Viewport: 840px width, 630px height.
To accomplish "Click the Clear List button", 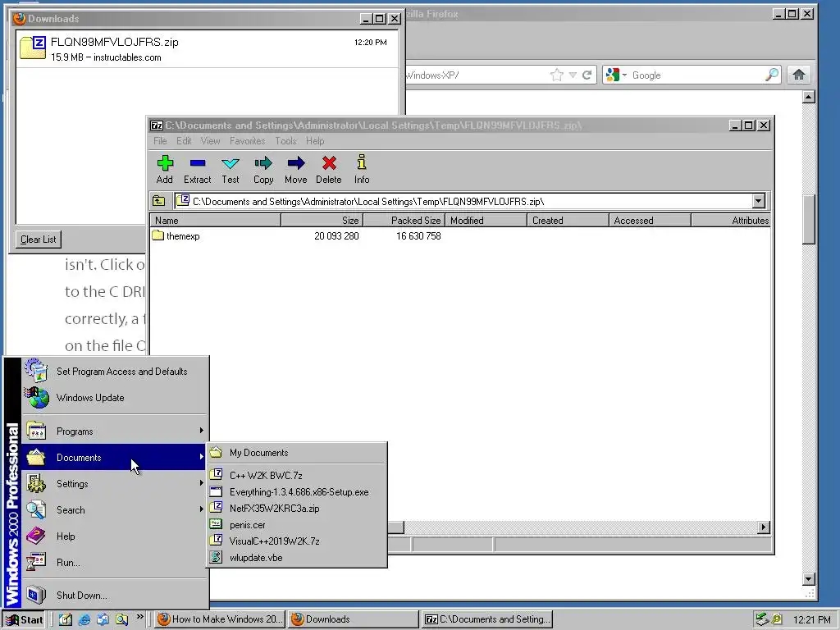I will 38,240.
